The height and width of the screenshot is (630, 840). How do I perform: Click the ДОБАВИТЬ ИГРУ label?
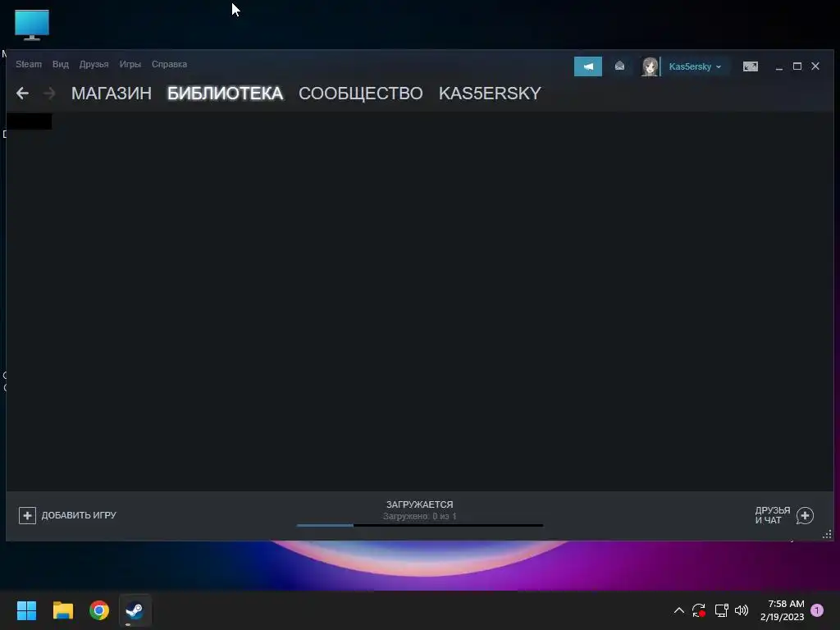79,515
